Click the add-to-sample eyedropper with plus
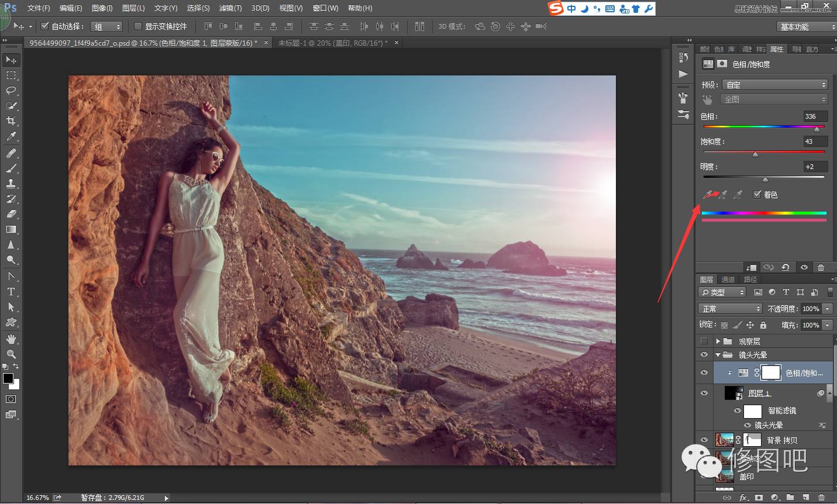This screenshot has height=504, width=837. tap(724, 195)
